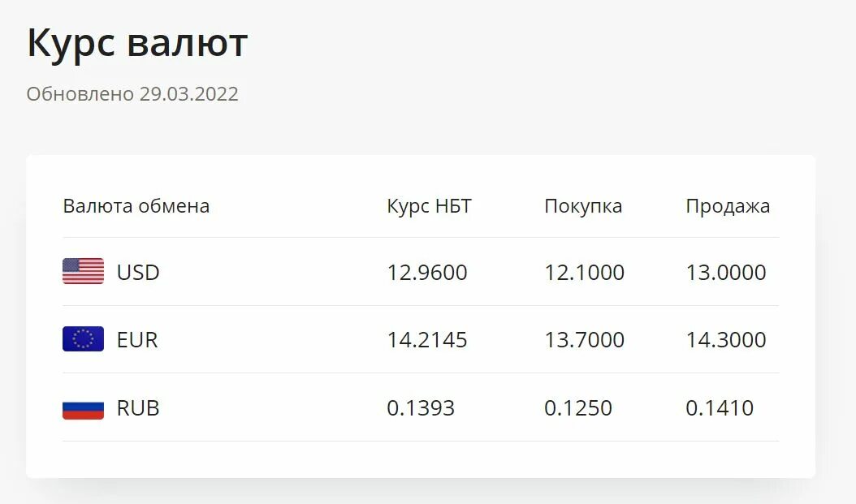Click the USA flag icon
This screenshot has height=504, width=856.
[83, 271]
